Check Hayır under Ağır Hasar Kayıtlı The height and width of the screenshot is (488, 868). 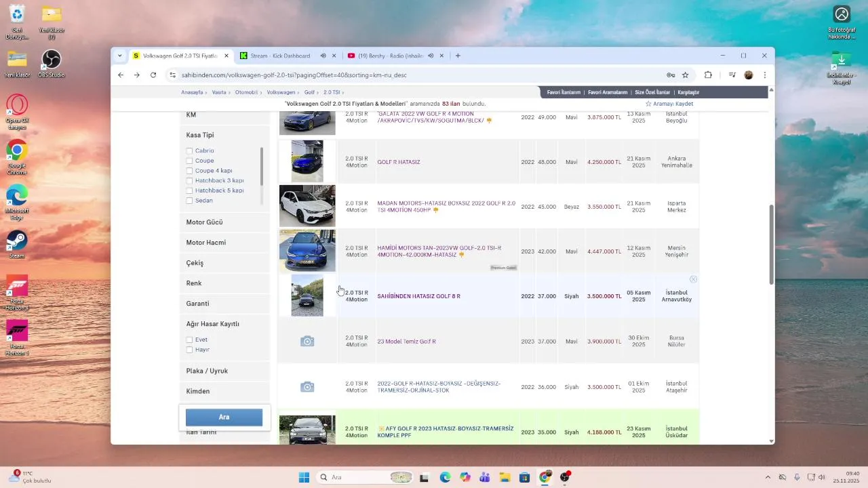coord(190,350)
